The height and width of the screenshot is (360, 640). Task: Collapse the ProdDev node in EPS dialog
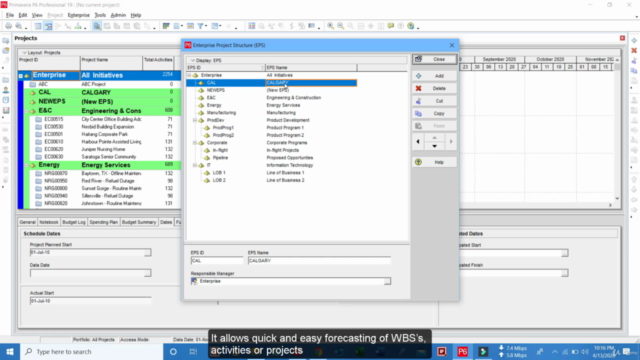coord(195,120)
